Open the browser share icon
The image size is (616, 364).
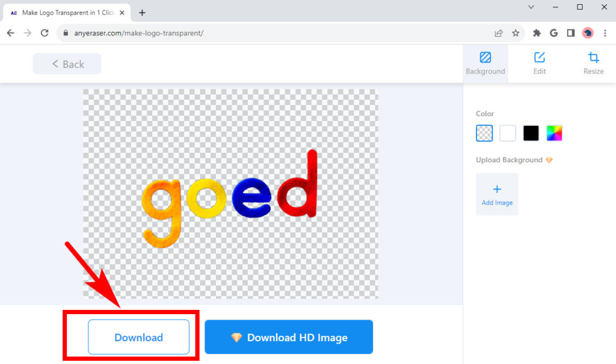[x=499, y=33]
